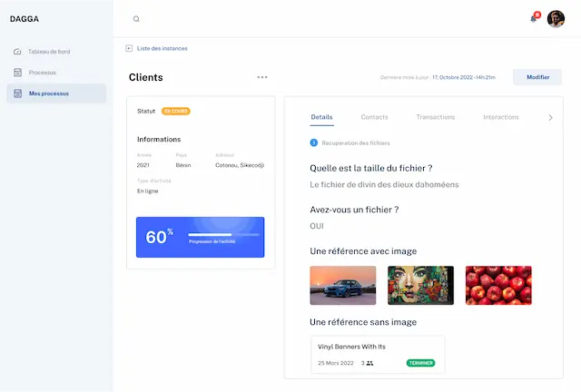Viewport: 581px width, 392px height.
Task: Open the notifications bell
Action: click(x=534, y=19)
